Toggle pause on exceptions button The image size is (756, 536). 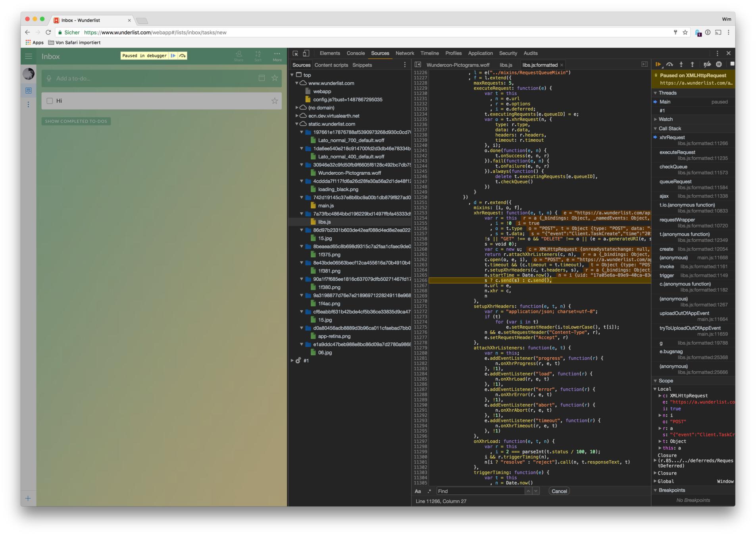pyautogui.click(x=719, y=64)
